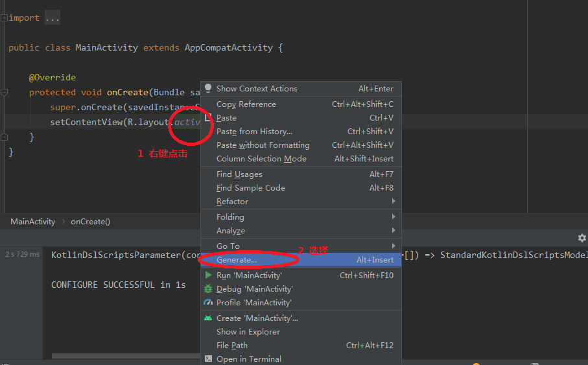Click super.onCreate call in code
The image size is (588, 365).
87,107
